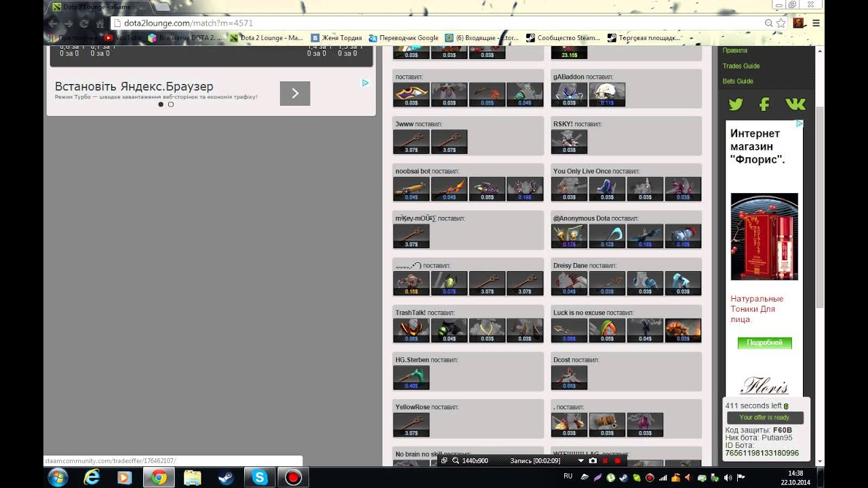Click the green Подробней ad button

point(764,343)
